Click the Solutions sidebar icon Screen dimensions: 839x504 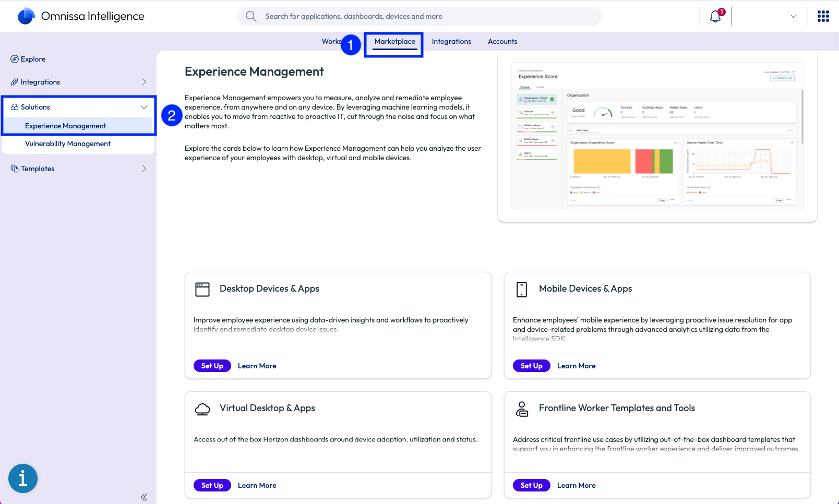pyautogui.click(x=15, y=107)
